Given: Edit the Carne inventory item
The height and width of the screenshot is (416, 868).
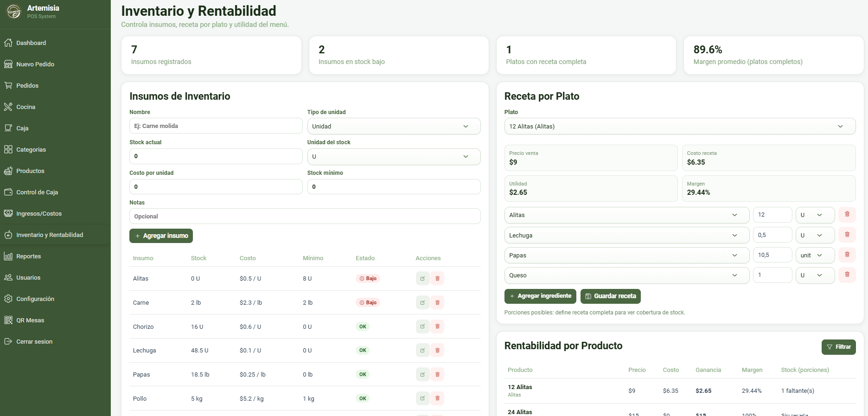Looking at the screenshot, I should point(422,302).
